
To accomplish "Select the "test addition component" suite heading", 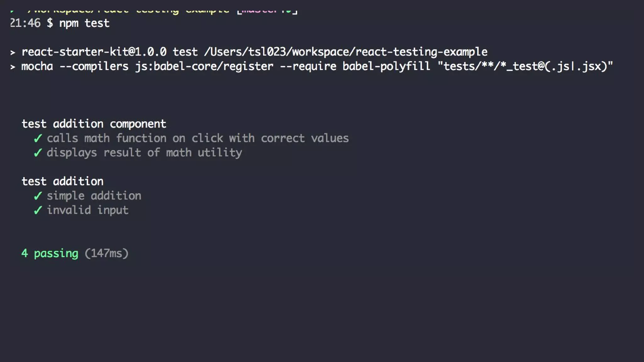I will 94,124.
